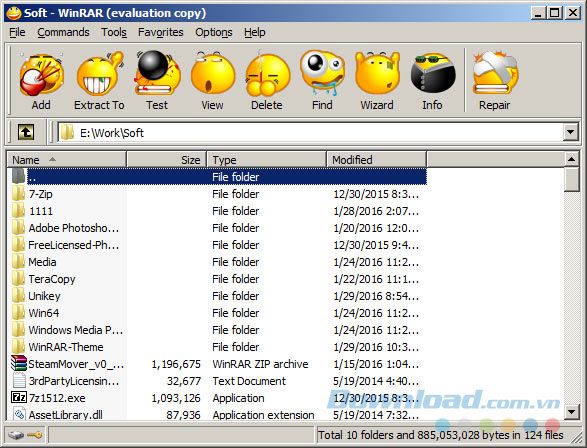Image resolution: width=587 pixels, height=448 pixels.
Task: Sort files by Size column
Action: (167, 160)
